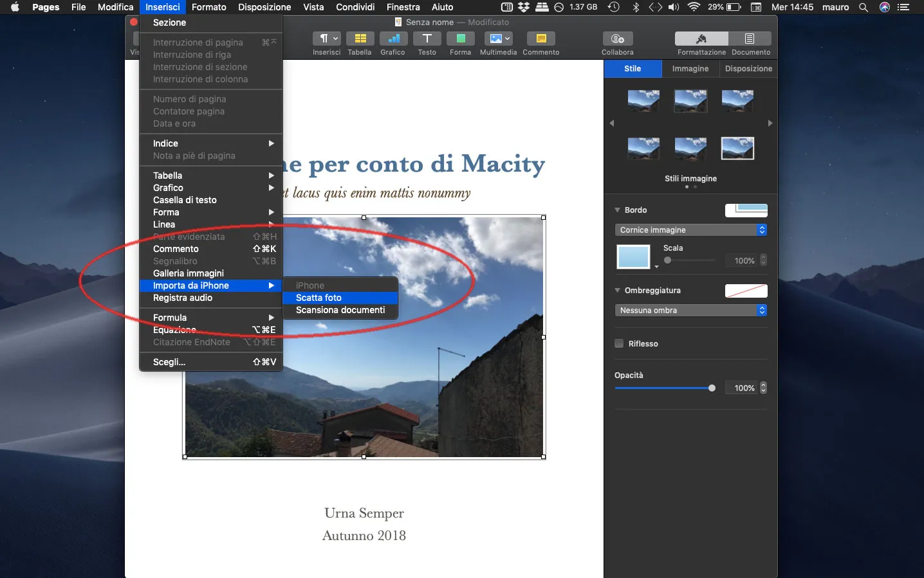This screenshot has width=924, height=578.
Task: Click the Bluetooth menu bar icon
Action: [636, 7]
